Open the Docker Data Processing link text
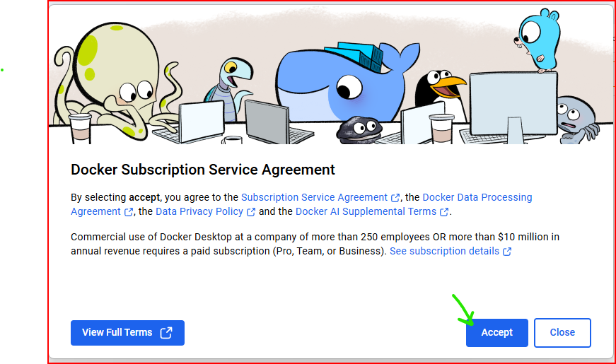The height and width of the screenshot is (364, 616). [477, 197]
